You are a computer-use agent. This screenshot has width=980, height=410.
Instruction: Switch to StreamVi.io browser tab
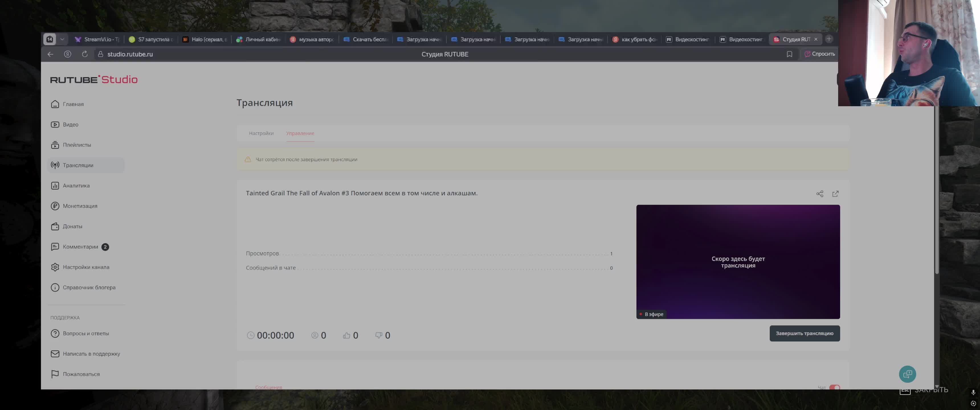coord(97,39)
